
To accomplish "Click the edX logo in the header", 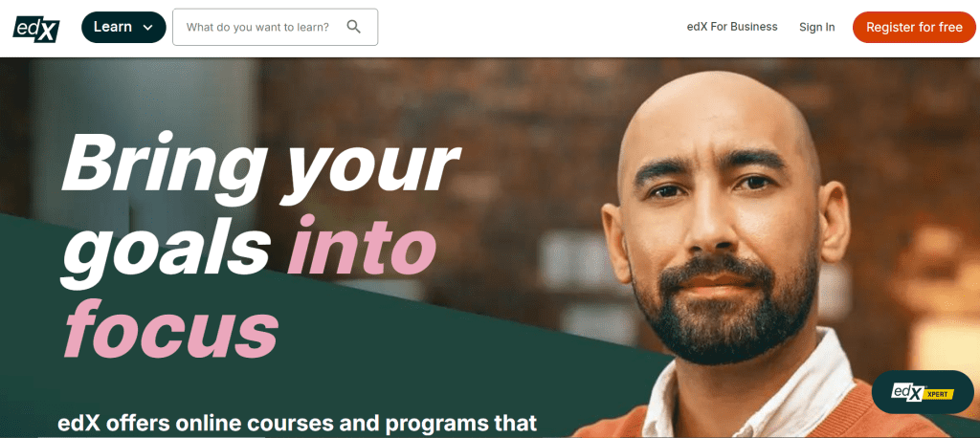I will click(x=36, y=28).
